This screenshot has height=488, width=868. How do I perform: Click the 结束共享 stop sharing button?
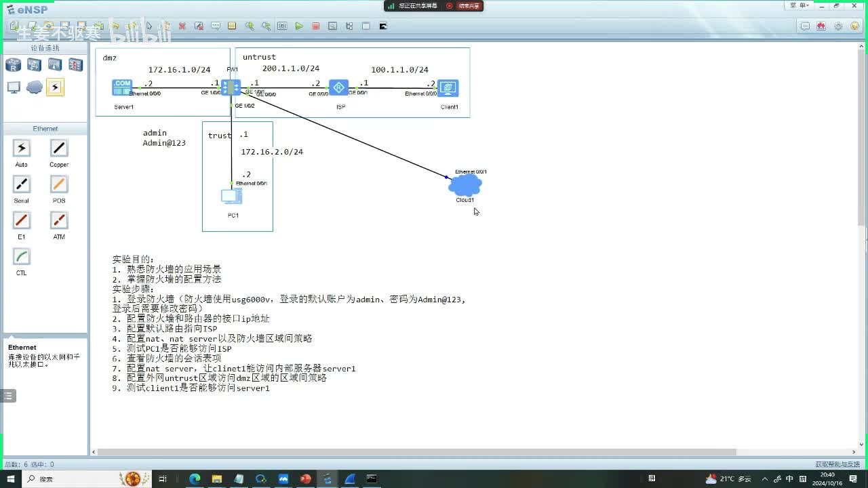(464, 6)
